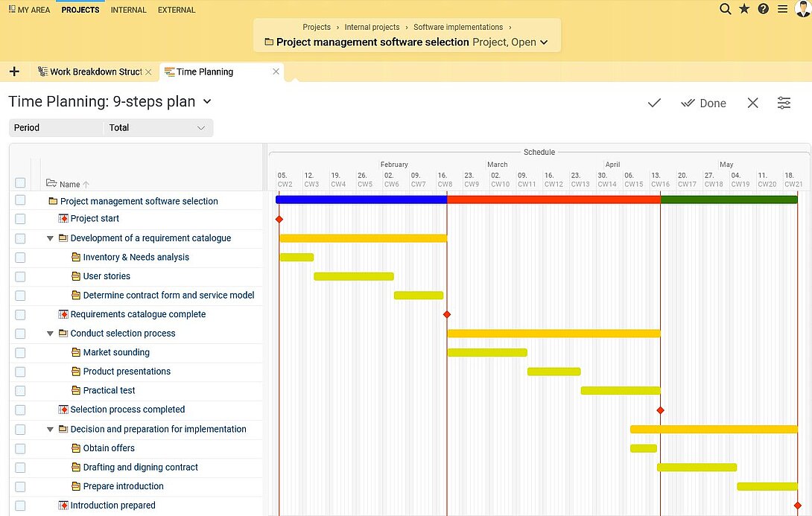The image size is (812, 516).
Task: Close the Time Planning tab
Action: (276, 71)
